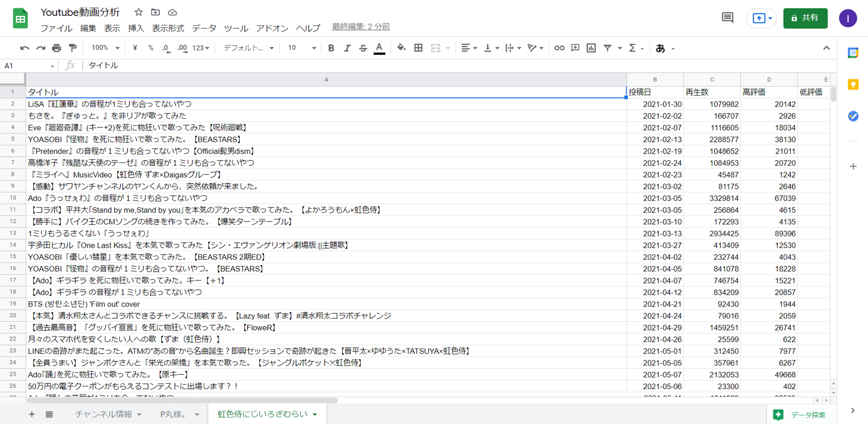Undo the last action

25,48
